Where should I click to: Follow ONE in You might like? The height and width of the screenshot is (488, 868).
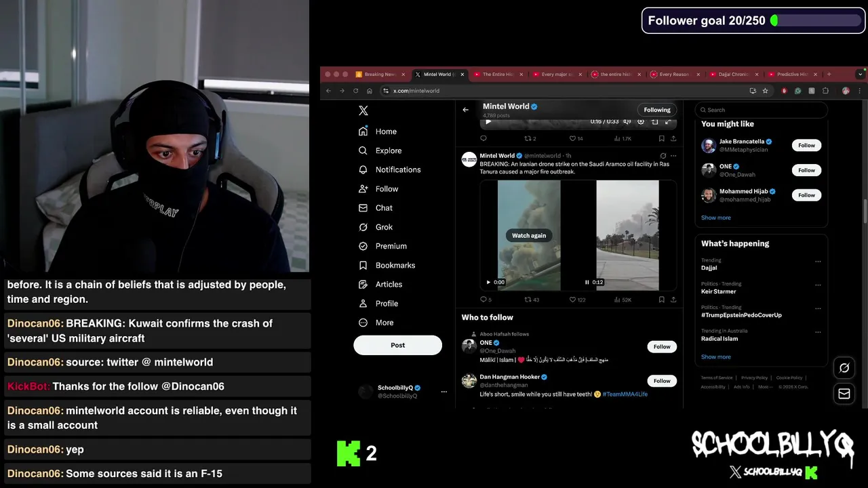coord(806,170)
